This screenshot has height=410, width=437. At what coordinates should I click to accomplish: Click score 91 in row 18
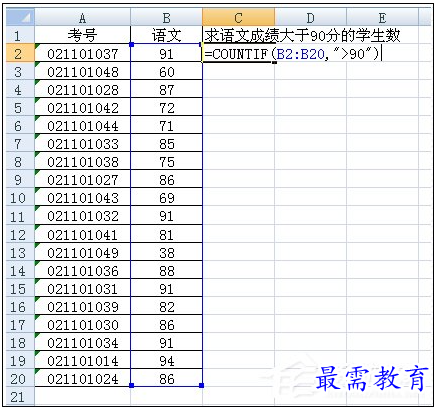coord(166,342)
